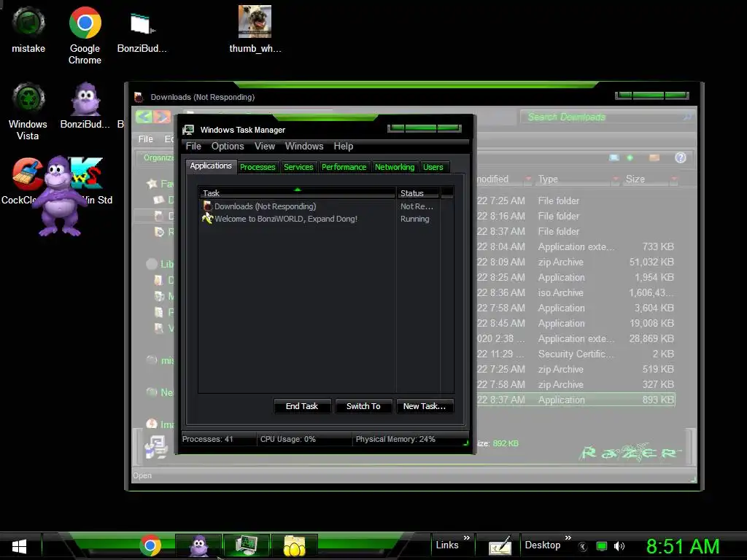
Task: Click Downloads window Forward arrow button
Action: [x=162, y=117]
